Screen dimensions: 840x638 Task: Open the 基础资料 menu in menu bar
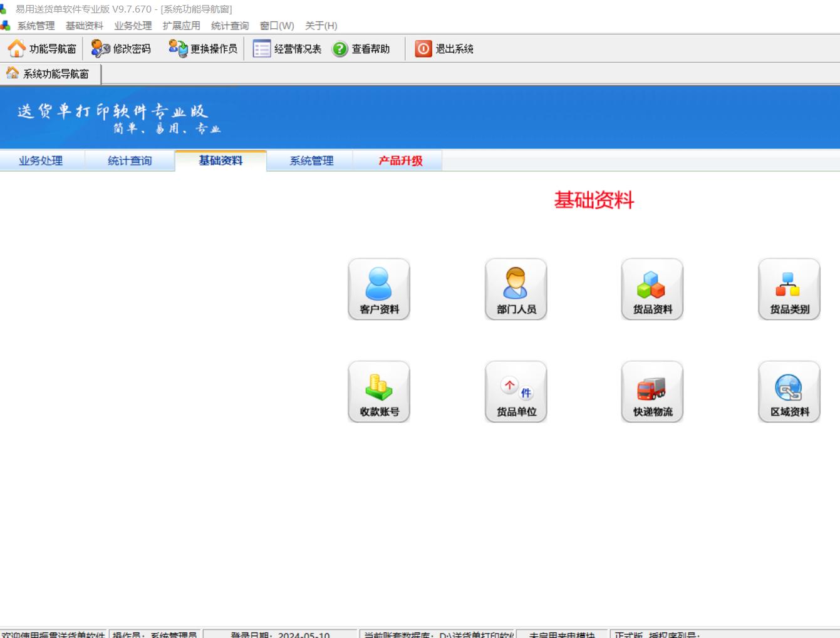coord(85,26)
